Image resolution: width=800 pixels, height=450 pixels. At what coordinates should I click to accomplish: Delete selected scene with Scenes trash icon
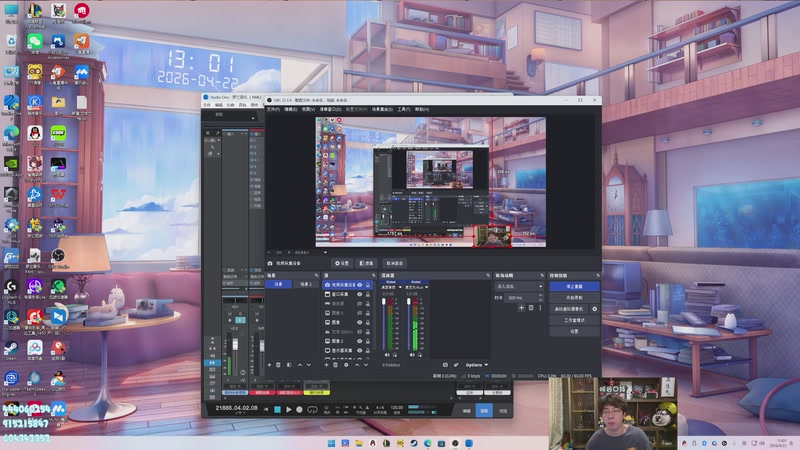(x=278, y=365)
